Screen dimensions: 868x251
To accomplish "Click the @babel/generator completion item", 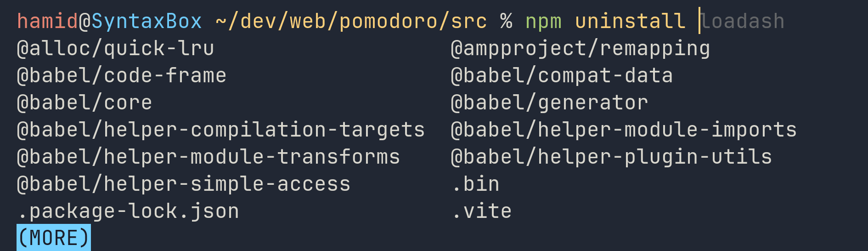I will coord(549,103).
